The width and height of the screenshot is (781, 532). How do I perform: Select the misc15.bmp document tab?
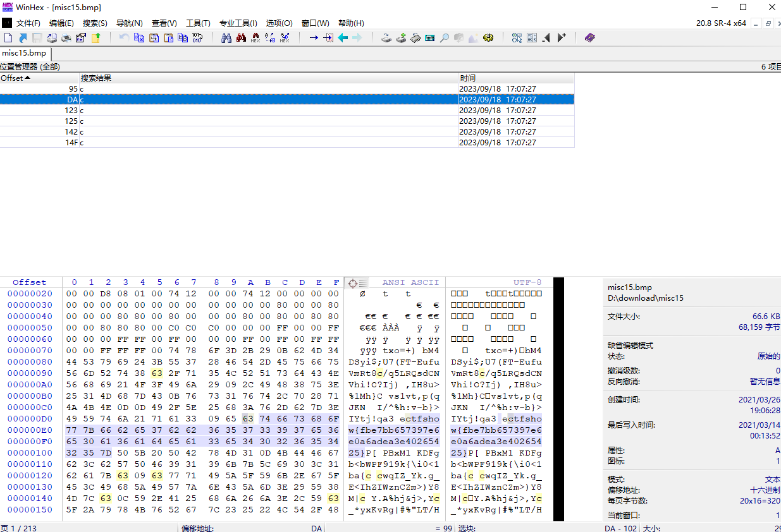pos(25,53)
